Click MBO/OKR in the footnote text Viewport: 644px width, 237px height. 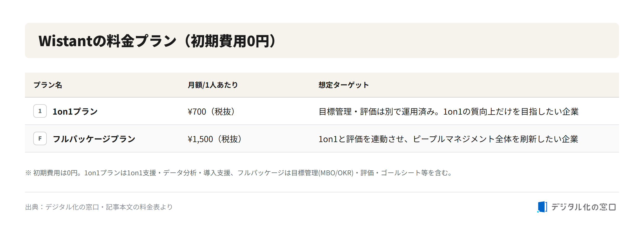point(336,173)
